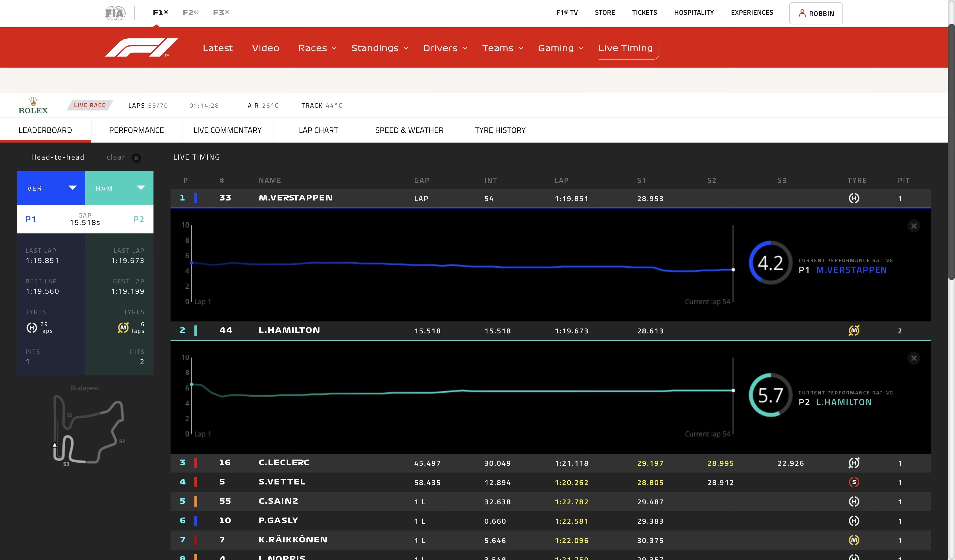
Task: Click the Rolex sponsor logo
Action: point(33,106)
